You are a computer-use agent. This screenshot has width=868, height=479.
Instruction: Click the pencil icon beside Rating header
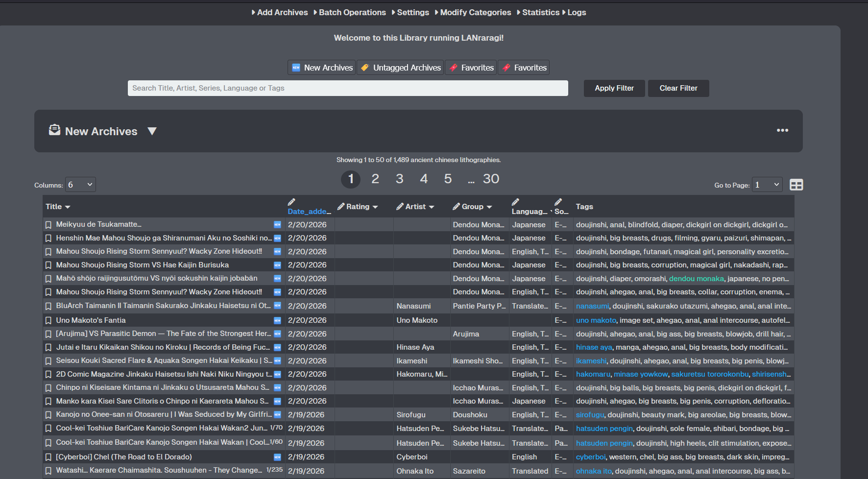coord(341,207)
